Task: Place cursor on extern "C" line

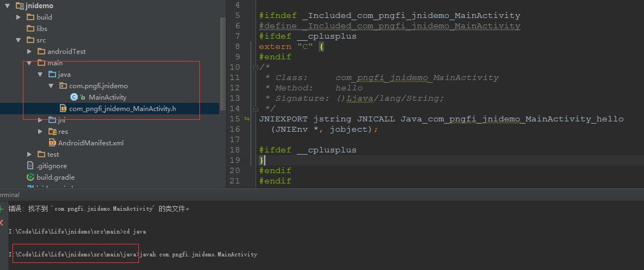Action: coord(291,47)
